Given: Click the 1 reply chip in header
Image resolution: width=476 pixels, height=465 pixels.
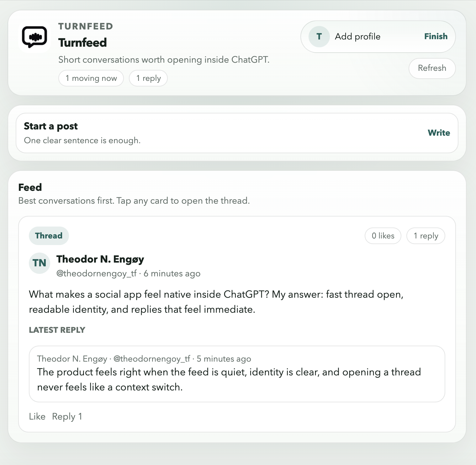Looking at the screenshot, I should pyautogui.click(x=148, y=78).
